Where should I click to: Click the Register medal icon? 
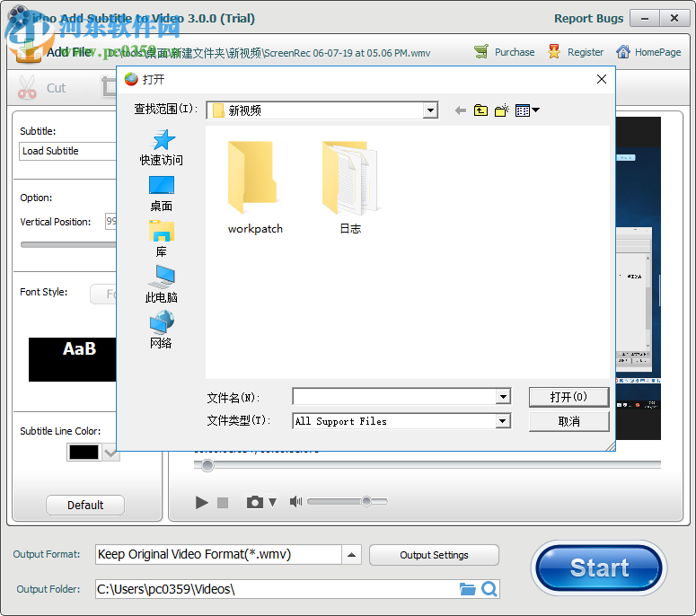tap(554, 52)
